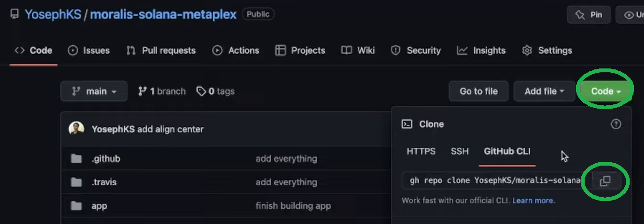Click the Go to file button
Viewport: 644px width, 224px height.
[x=478, y=91]
